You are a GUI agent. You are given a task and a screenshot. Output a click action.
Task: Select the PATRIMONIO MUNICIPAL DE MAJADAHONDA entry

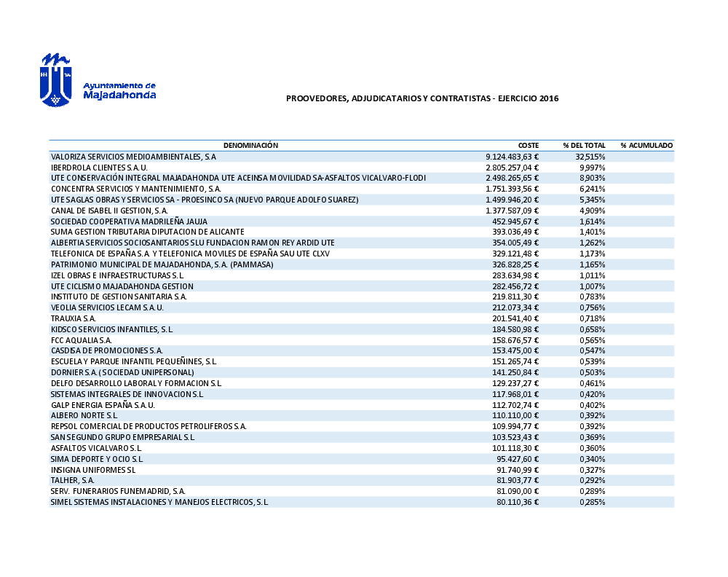pyautogui.click(x=162, y=264)
